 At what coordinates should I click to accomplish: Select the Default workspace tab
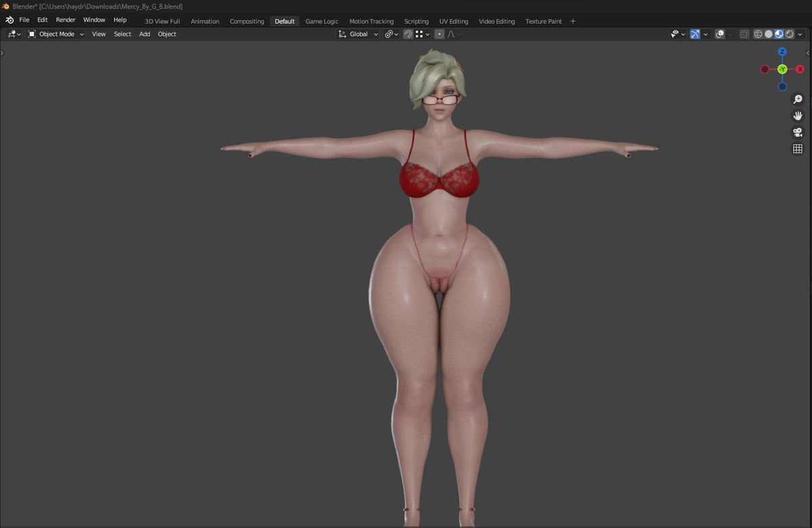tap(285, 21)
